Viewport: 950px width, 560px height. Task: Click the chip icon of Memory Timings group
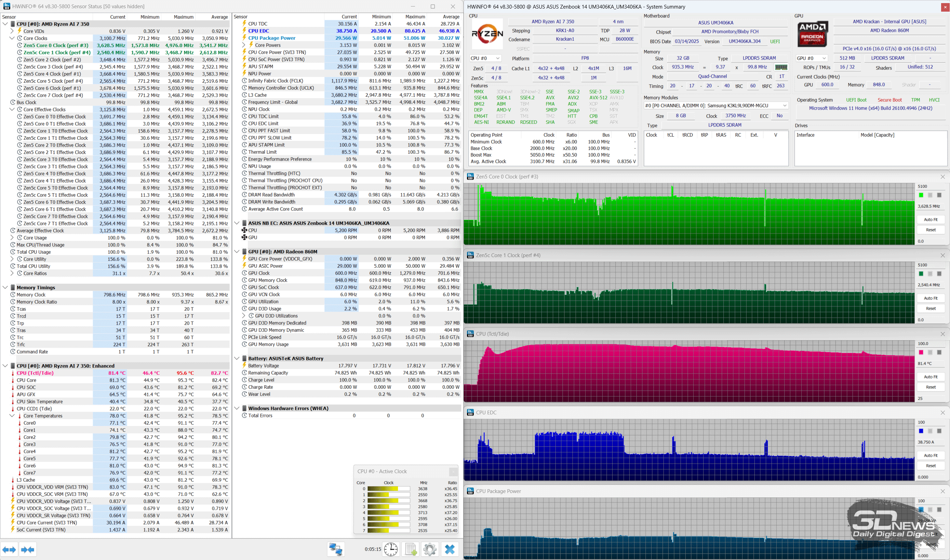[12, 288]
